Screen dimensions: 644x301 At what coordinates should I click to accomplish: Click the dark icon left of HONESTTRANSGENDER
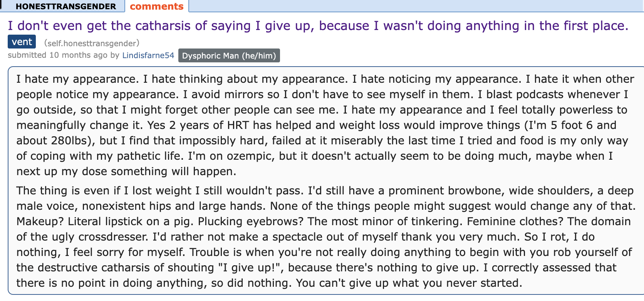[x=1, y=5]
